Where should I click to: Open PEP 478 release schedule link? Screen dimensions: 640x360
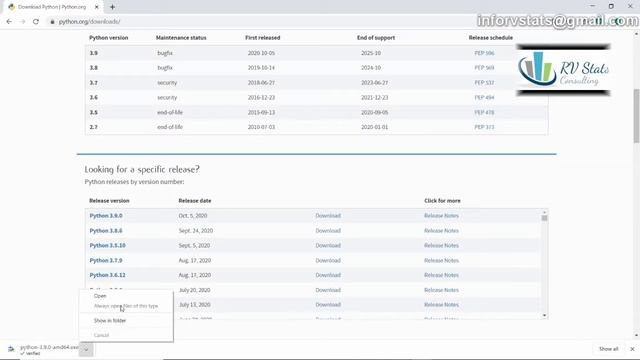484,112
